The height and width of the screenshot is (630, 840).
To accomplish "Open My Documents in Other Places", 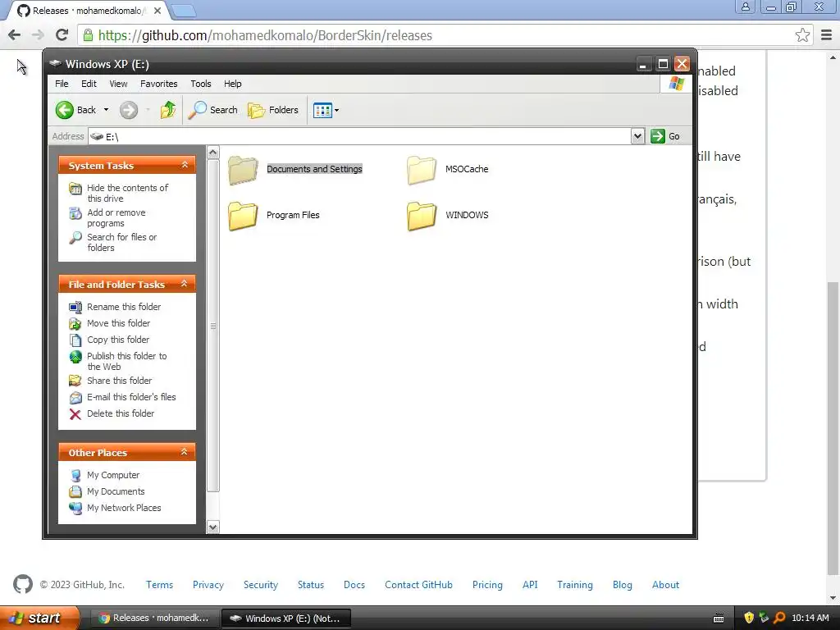I will click(x=116, y=491).
